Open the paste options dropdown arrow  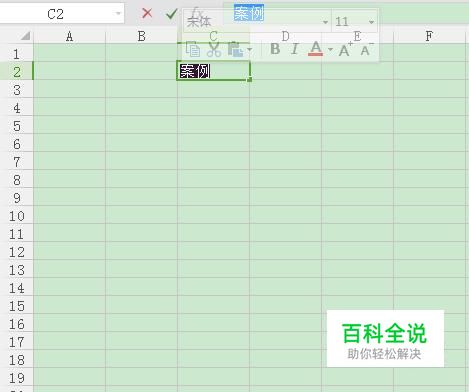coord(250,50)
